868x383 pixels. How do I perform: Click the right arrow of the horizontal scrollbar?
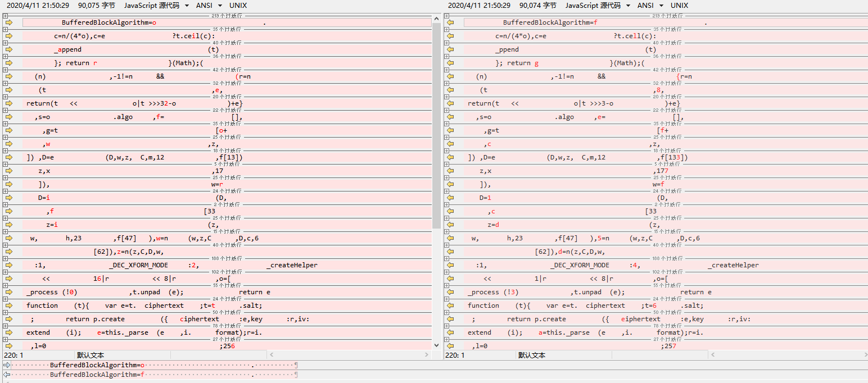point(428,355)
